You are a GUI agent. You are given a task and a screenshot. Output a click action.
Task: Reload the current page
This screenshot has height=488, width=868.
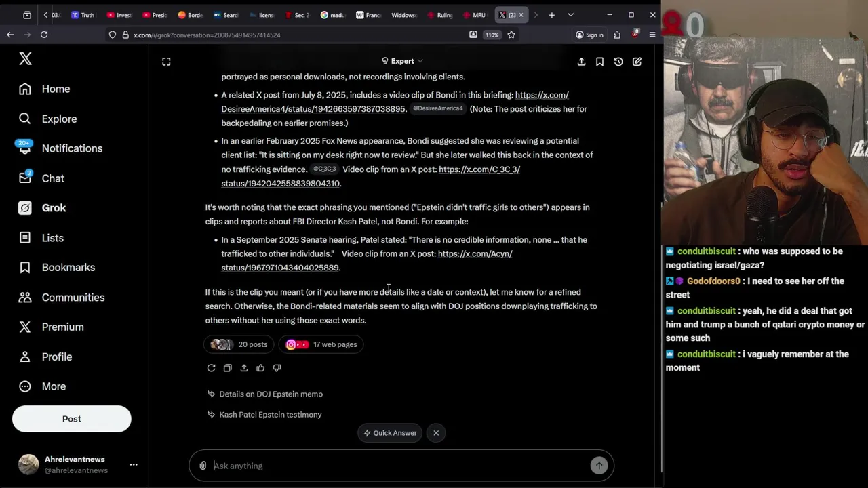coord(44,35)
